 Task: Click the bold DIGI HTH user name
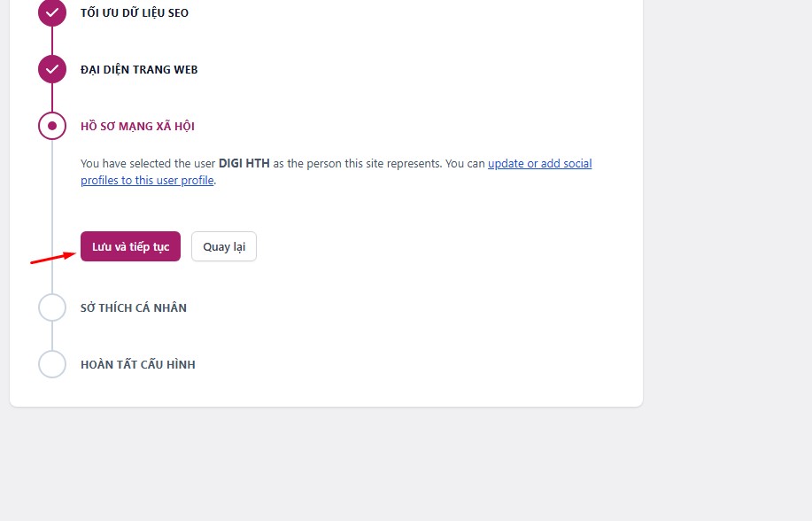click(x=244, y=164)
